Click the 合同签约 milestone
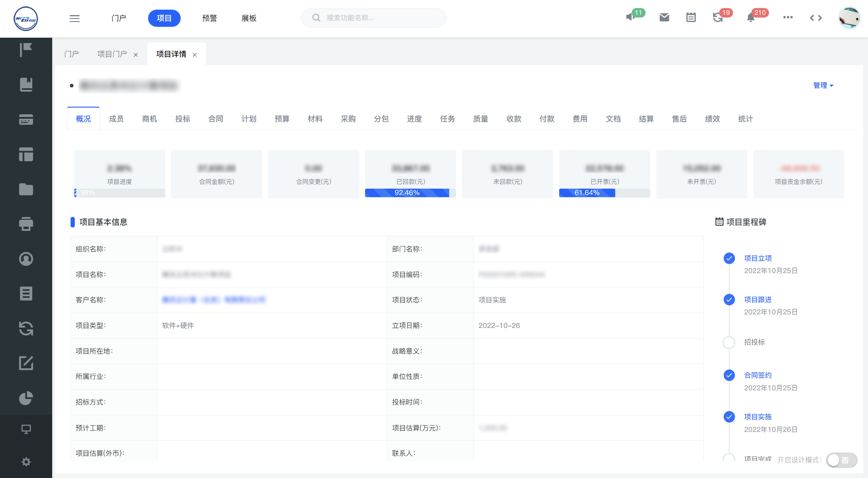The width and height of the screenshot is (868, 478). click(x=758, y=375)
